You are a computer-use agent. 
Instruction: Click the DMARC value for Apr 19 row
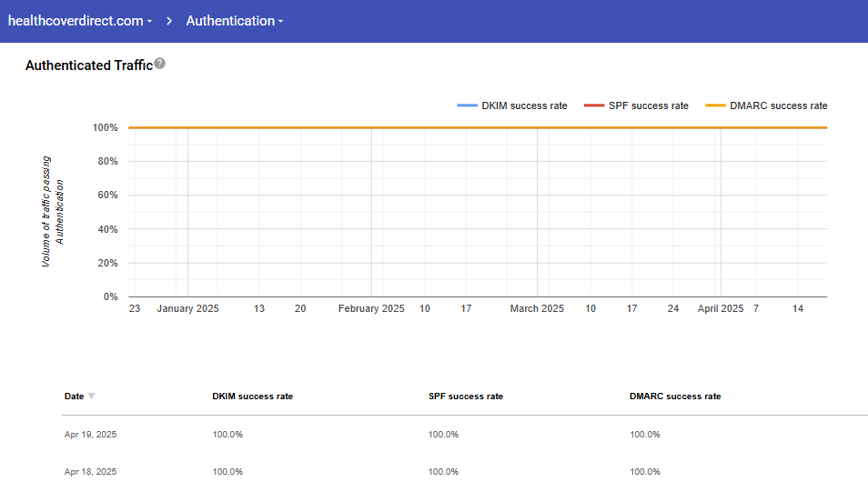644,435
